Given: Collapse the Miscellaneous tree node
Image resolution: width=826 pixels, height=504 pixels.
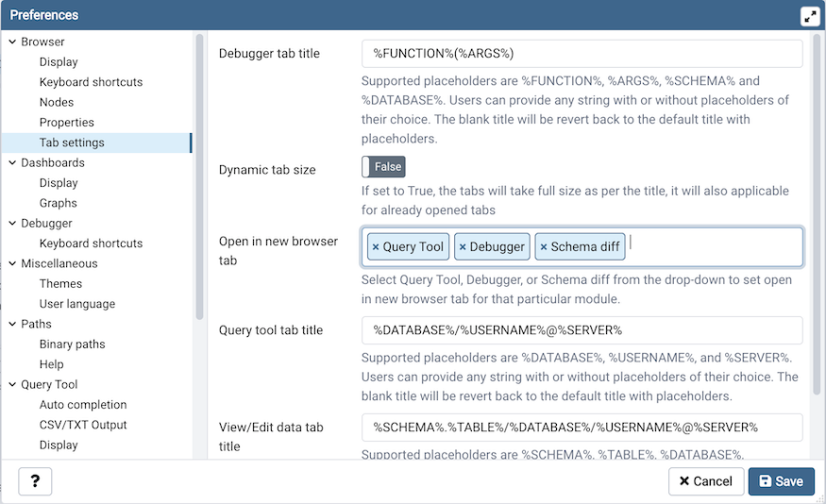Looking at the screenshot, I should coord(12,263).
